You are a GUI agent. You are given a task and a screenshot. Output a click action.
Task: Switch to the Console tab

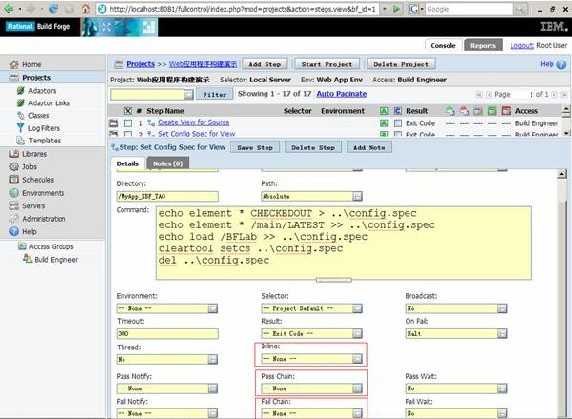[443, 46]
